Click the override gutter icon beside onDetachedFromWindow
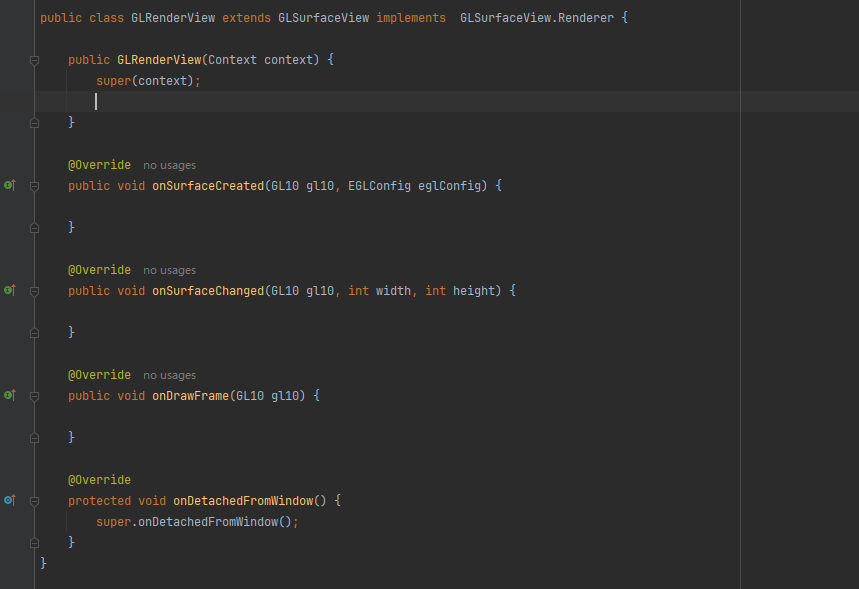This screenshot has width=859, height=589. [10, 499]
